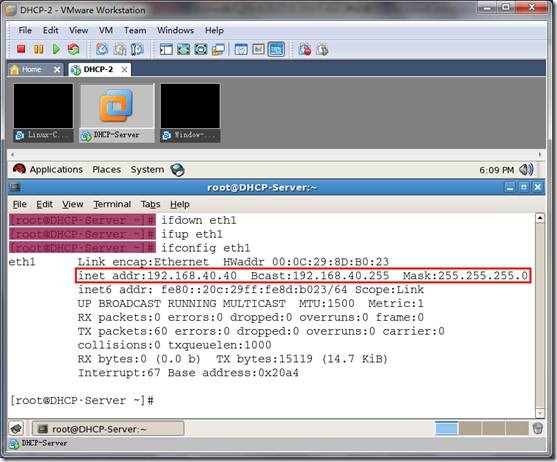Open the GNOME System menu
The width and height of the screenshot is (557, 462).
[147, 170]
